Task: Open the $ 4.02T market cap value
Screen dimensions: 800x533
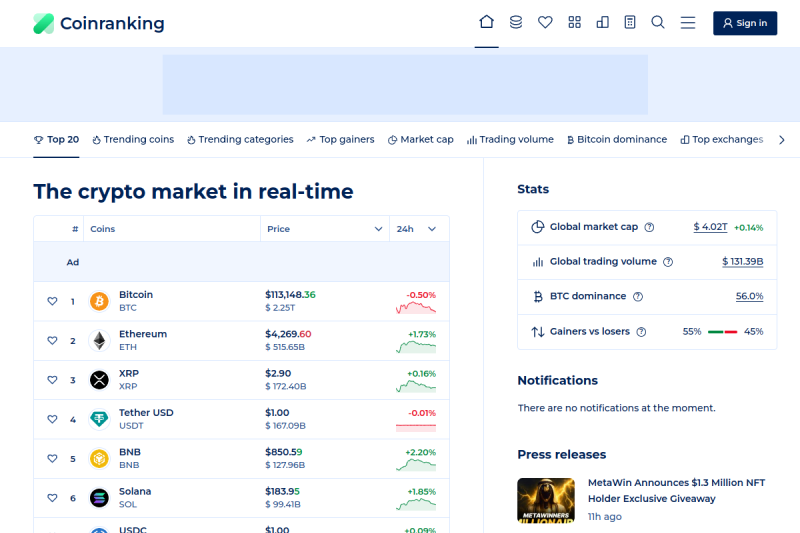Action: point(710,227)
